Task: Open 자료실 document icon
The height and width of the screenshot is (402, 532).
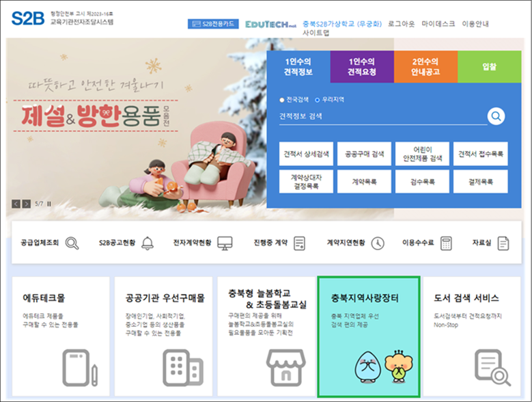Action: coord(503,243)
